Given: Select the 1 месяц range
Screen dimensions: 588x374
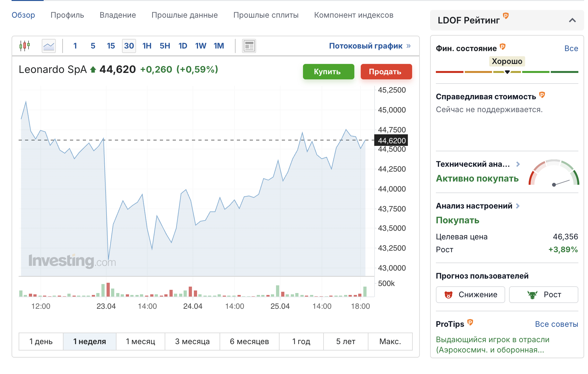Looking at the screenshot, I should point(141,342).
